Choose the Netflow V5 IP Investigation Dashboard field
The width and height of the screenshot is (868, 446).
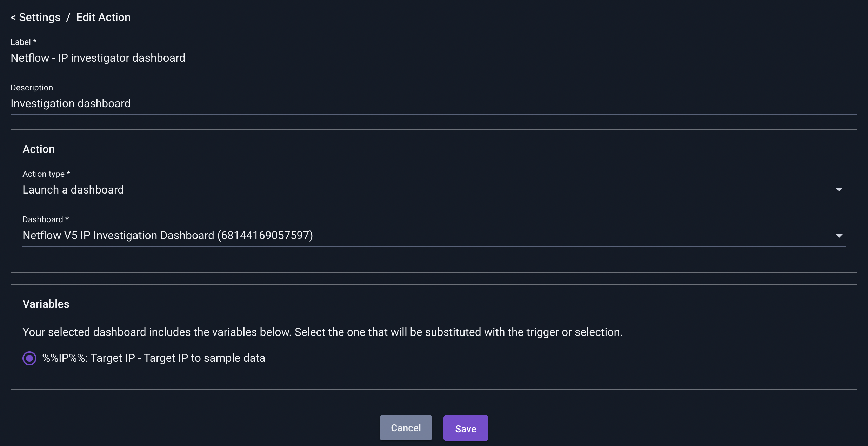click(x=434, y=236)
